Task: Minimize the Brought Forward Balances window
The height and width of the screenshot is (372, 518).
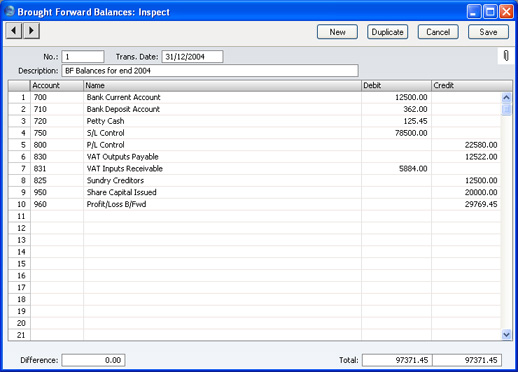Action: point(474,12)
